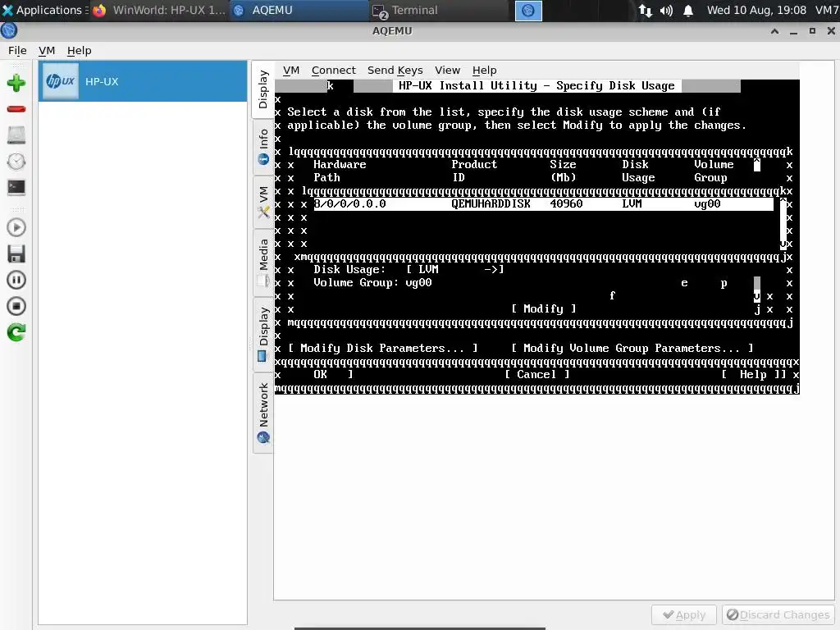Screen dimensions: 840x630
Task: Open the VM menu above the emulator display
Action: pyautogui.click(x=291, y=71)
